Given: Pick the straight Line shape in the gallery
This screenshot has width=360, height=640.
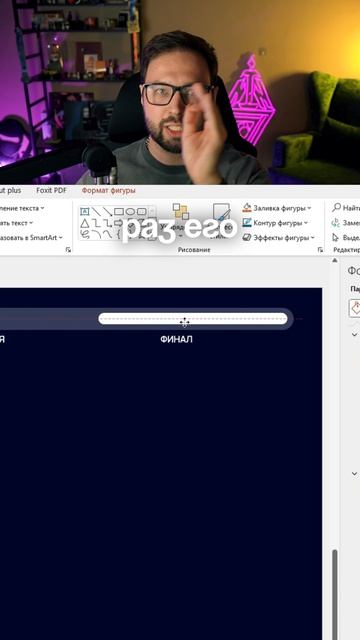Looking at the screenshot, I should 96,211.
